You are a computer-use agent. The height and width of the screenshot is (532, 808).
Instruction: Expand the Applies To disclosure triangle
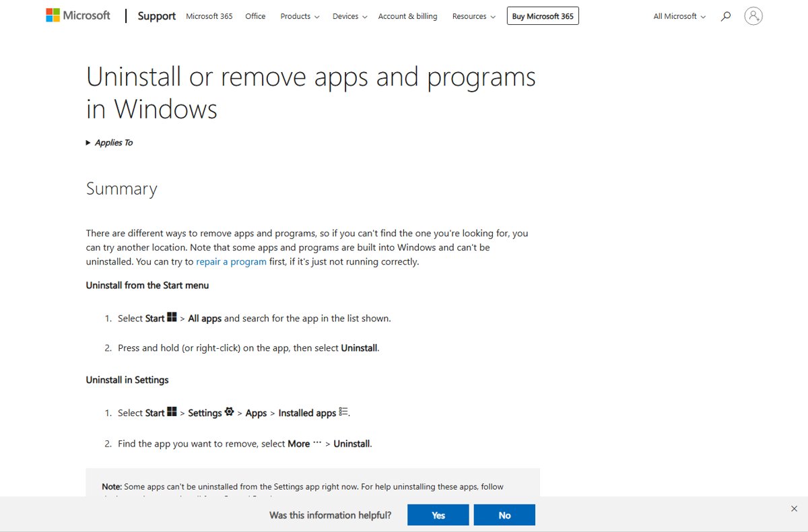pos(88,143)
